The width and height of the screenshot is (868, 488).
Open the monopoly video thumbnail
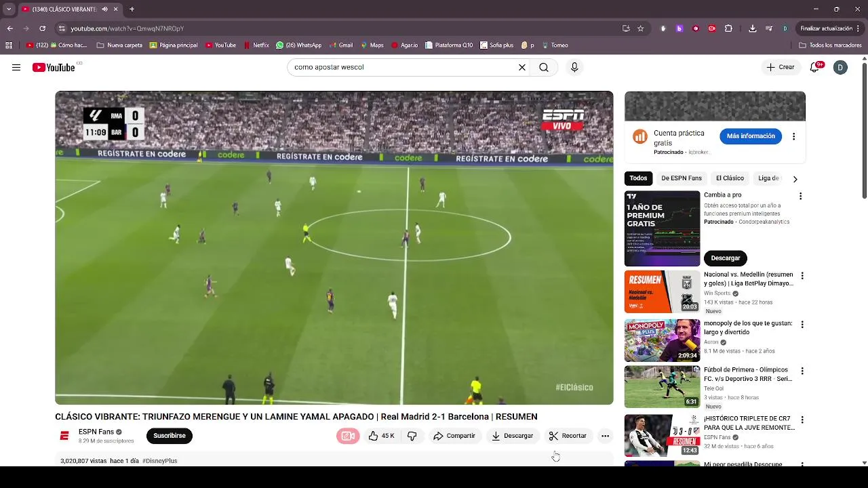(662, 340)
